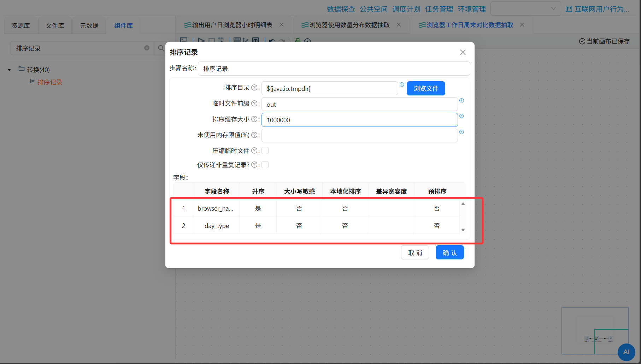Open 公共空间 in top navigation

[x=374, y=9]
